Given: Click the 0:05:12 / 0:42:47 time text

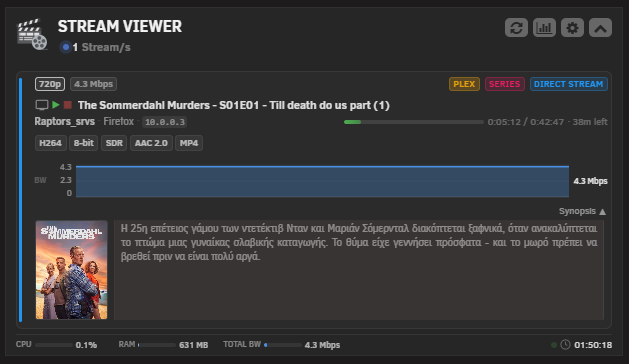Looking at the screenshot, I should pos(526,122).
